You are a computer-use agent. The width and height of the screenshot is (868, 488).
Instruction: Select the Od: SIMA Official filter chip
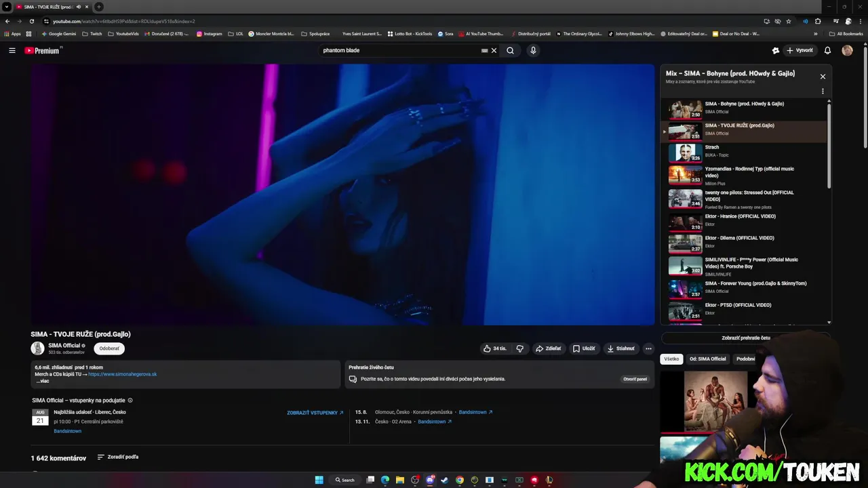[707, 359]
